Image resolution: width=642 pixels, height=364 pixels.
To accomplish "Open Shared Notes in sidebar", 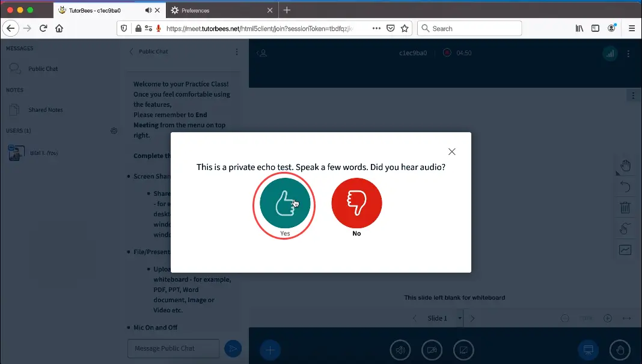I will coord(45,110).
